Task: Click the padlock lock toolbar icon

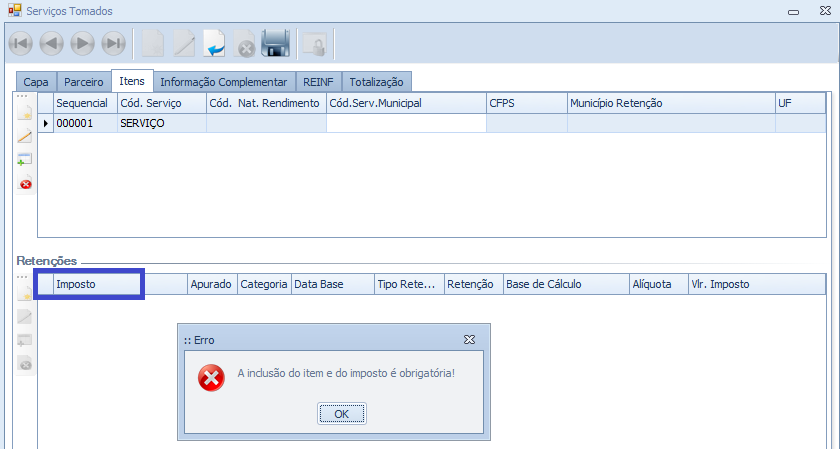Action: point(315,44)
